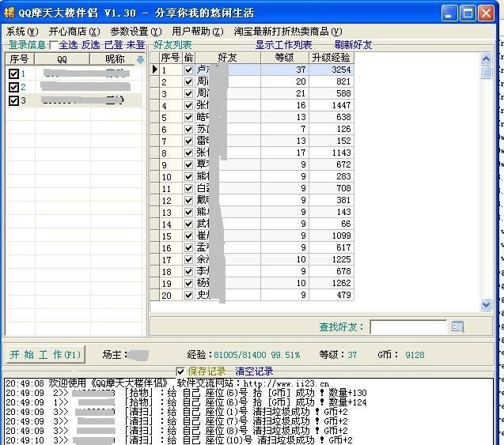
Task: Toggle the checkbox for account number 1
Action: pyautogui.click(x=13, y=74)
